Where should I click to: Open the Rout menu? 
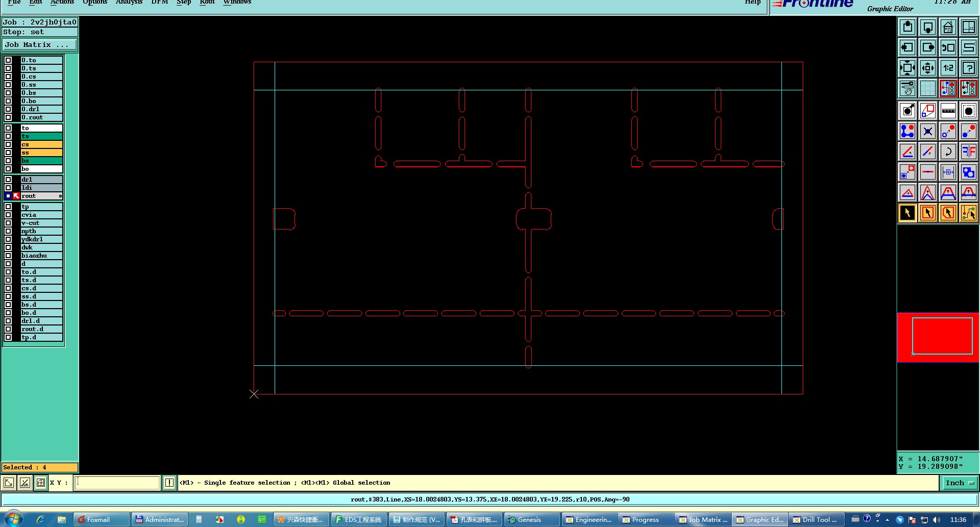pyautogui.click(x=207, y=2)
